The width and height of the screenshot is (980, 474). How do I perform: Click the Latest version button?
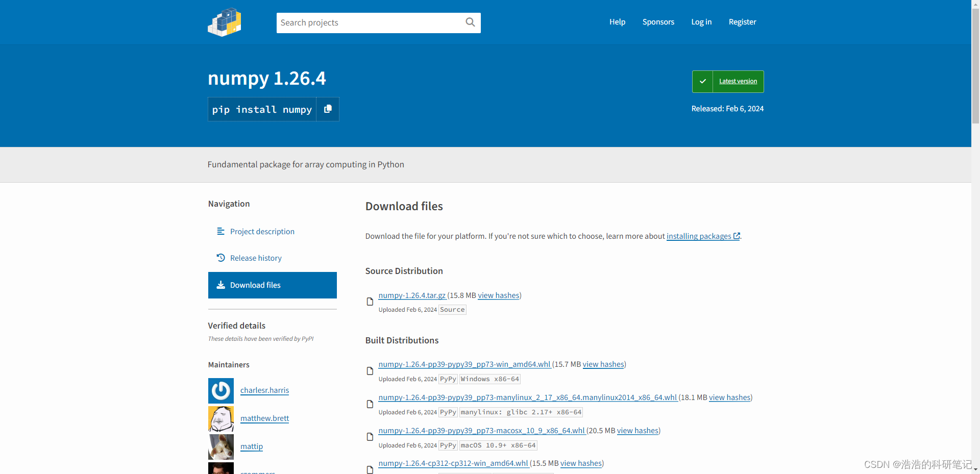728,82
